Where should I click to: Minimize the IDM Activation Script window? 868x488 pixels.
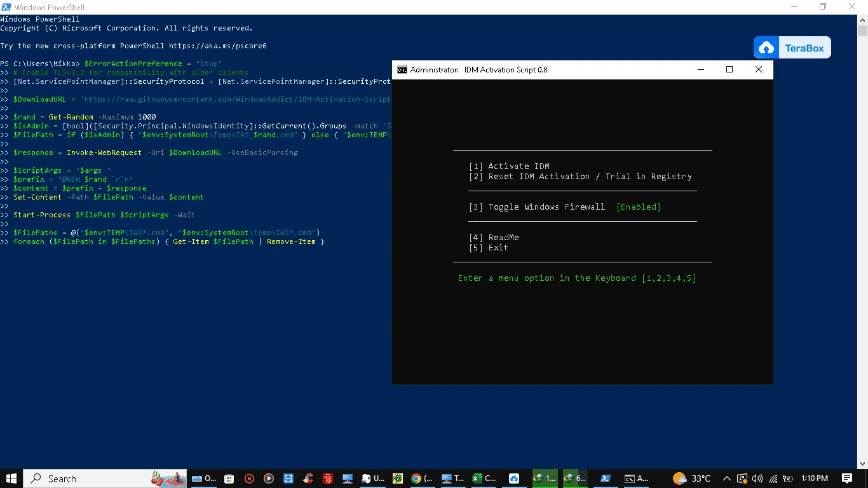[700, 70]
